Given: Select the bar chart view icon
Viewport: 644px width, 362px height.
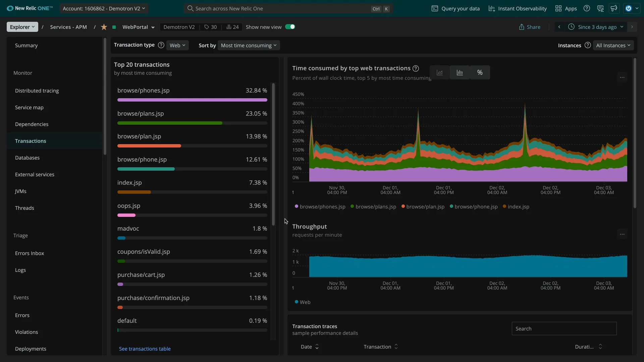Looking at the screenshot, I should pos(460,72).
